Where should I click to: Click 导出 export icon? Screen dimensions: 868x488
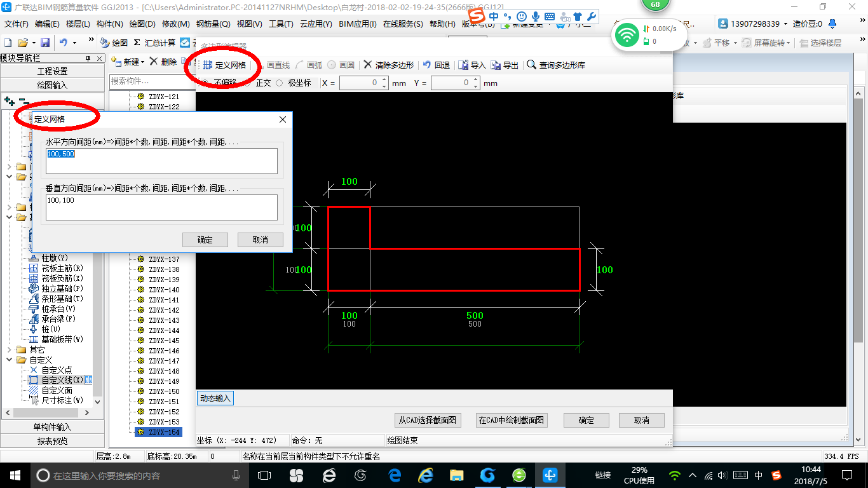pos(505,65)
